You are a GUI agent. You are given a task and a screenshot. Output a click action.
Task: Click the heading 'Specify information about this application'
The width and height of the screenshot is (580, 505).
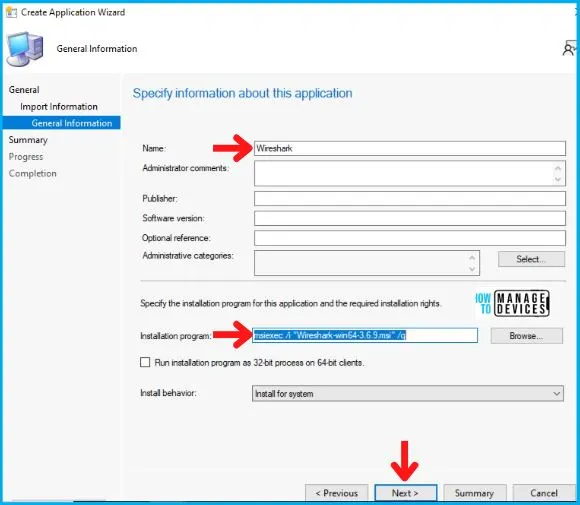[243, 93]
